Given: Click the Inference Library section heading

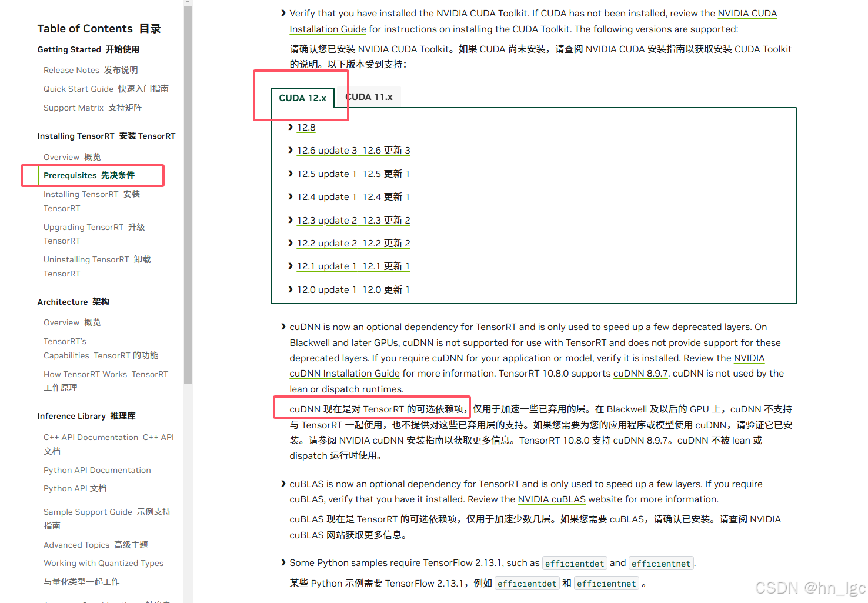Looking at the screenshot, I should point(86,416).
